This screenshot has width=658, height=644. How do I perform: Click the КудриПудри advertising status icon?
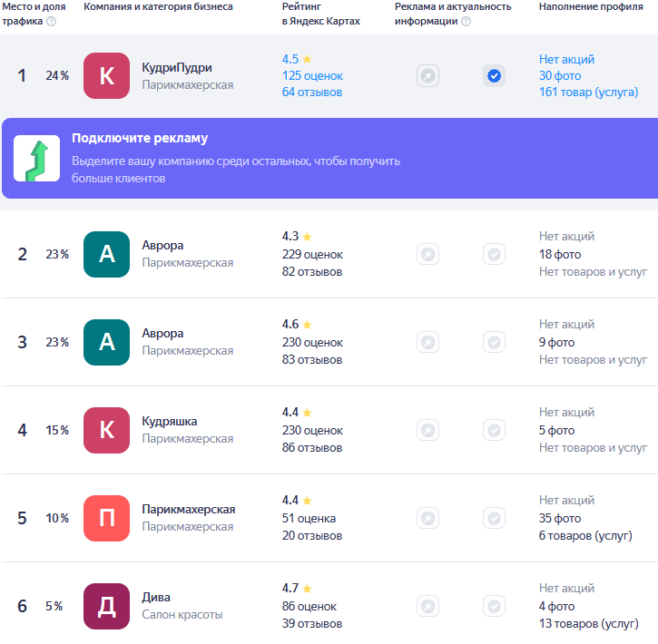[x=427, y=76]
